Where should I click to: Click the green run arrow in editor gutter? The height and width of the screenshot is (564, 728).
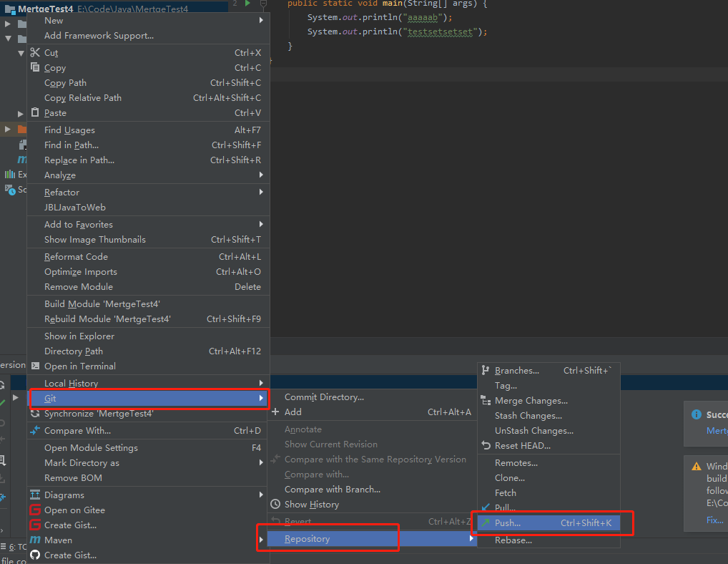[248, 4]
